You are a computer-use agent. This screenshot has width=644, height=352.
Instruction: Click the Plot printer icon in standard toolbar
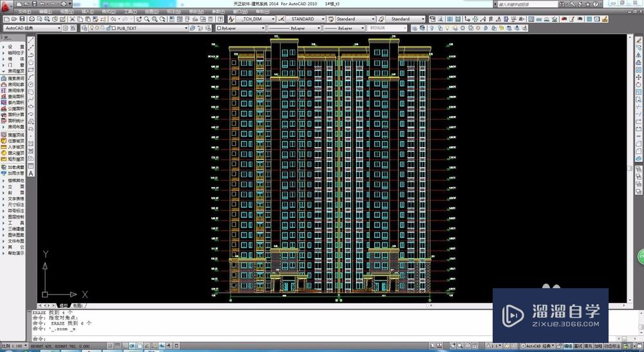32,19
